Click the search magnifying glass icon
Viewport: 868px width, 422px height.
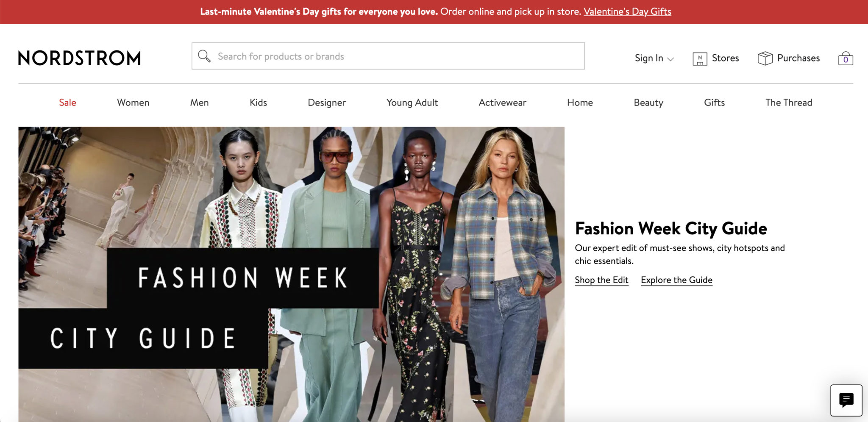click(x=204, y=56)
